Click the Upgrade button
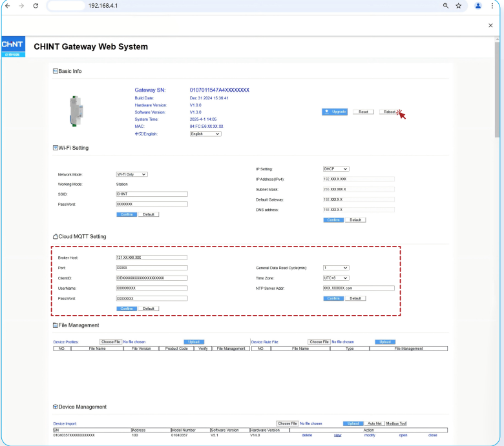Viewport: 504px width, 446px height. point(335,112)
